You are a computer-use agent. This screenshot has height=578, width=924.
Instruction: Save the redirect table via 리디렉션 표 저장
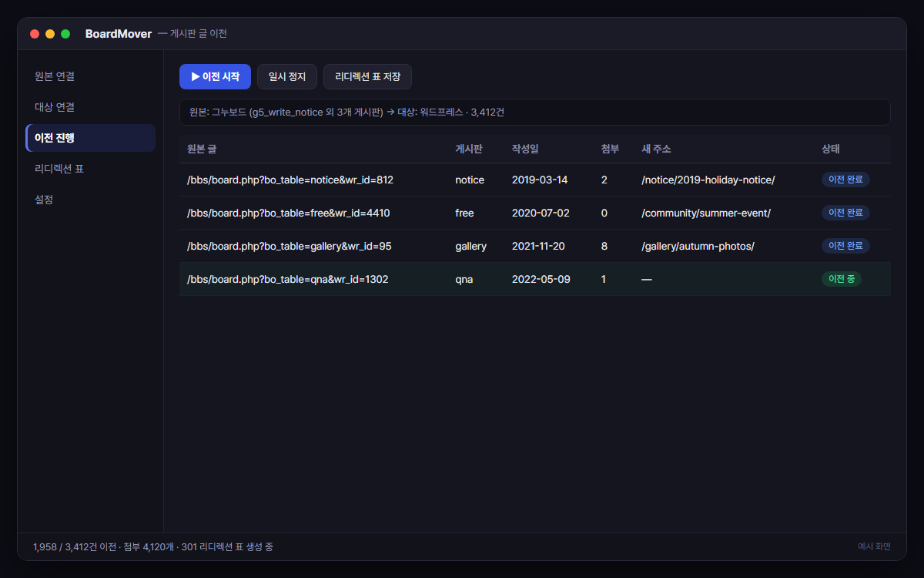click(367, 77)
